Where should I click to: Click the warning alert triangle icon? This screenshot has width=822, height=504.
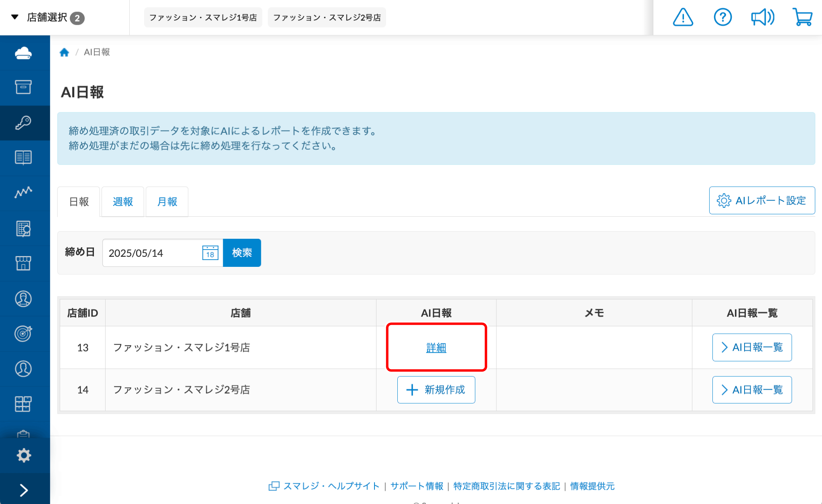tap(683, 18)
